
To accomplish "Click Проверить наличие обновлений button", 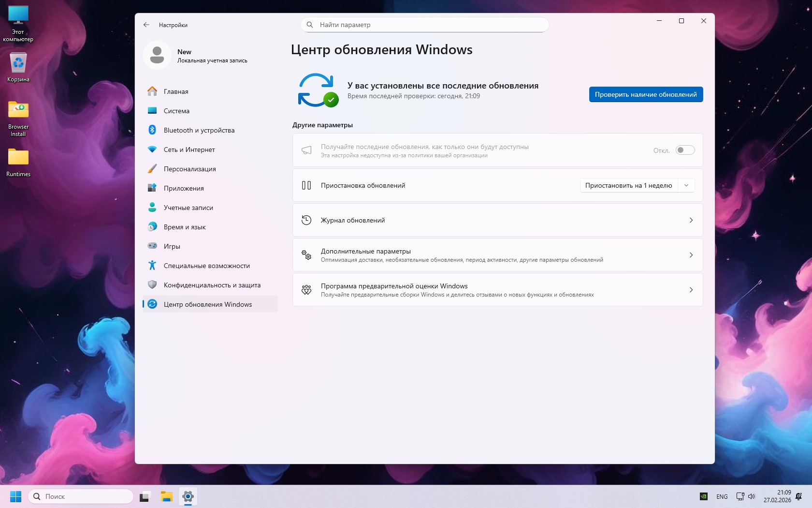I will [x=646, y=94].
